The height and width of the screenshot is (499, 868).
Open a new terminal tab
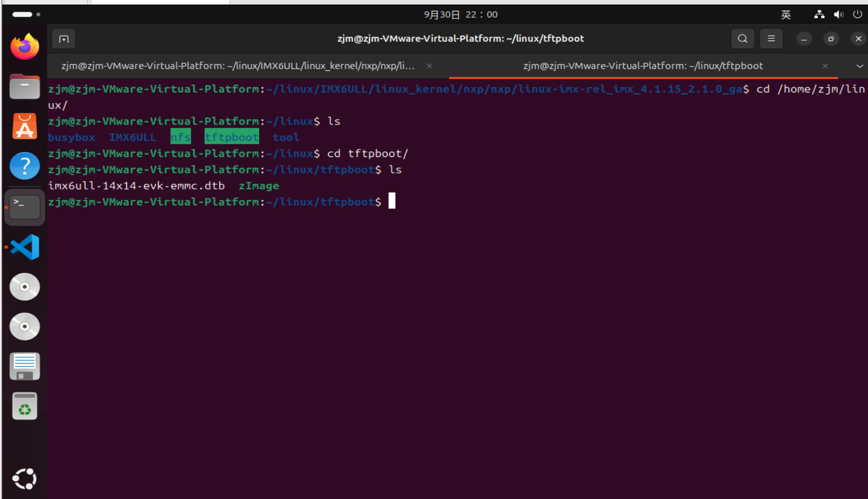pos(63,38)
